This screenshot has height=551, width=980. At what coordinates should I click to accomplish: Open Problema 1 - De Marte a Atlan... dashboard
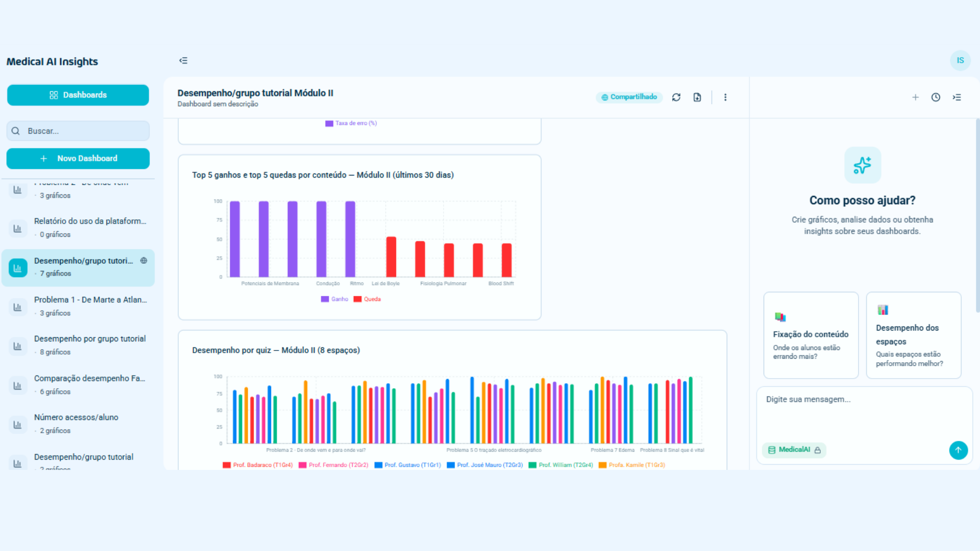click(x=78, y=306)
